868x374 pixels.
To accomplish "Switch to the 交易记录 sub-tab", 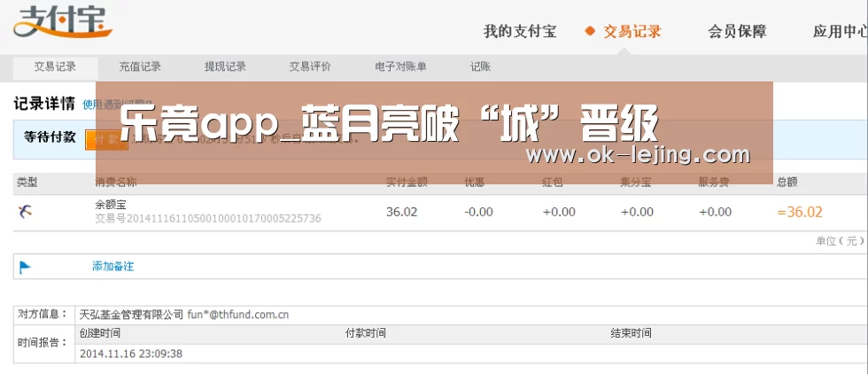I will [55, 67].
